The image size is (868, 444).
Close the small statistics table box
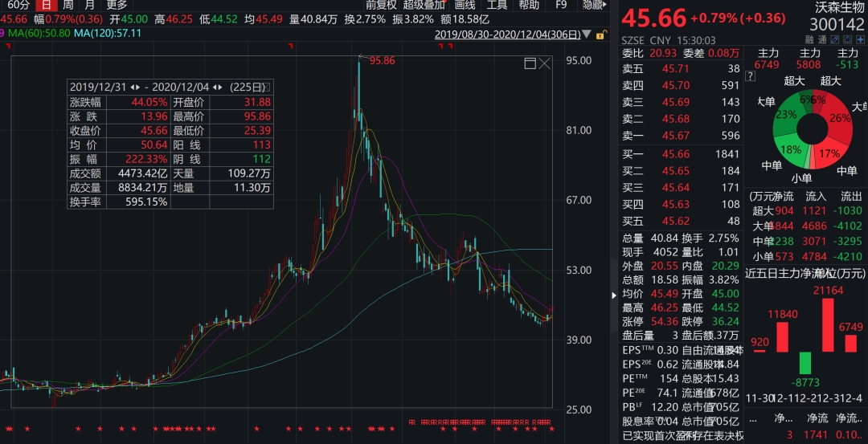point(267,88)
